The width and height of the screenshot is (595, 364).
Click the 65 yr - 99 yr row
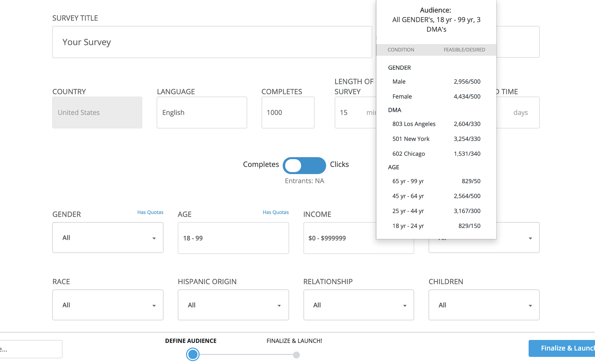click(x=436, y=181)
